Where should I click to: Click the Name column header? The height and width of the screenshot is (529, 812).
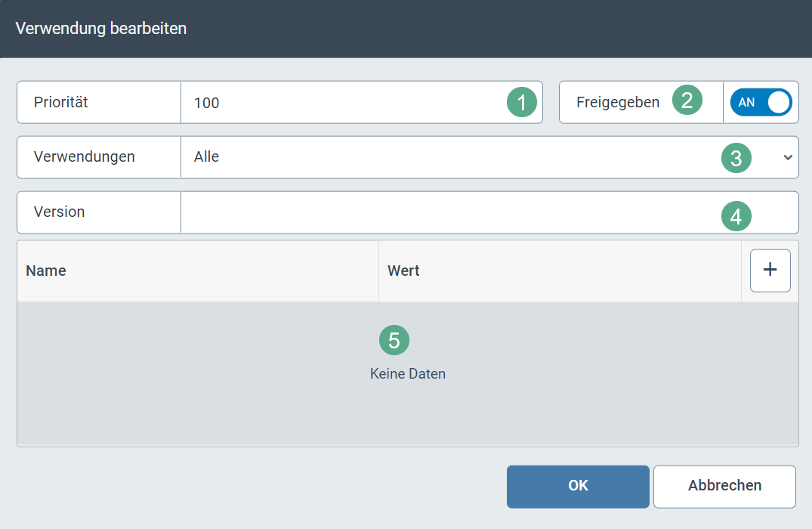pyautogui.click(x=46, y=271)
